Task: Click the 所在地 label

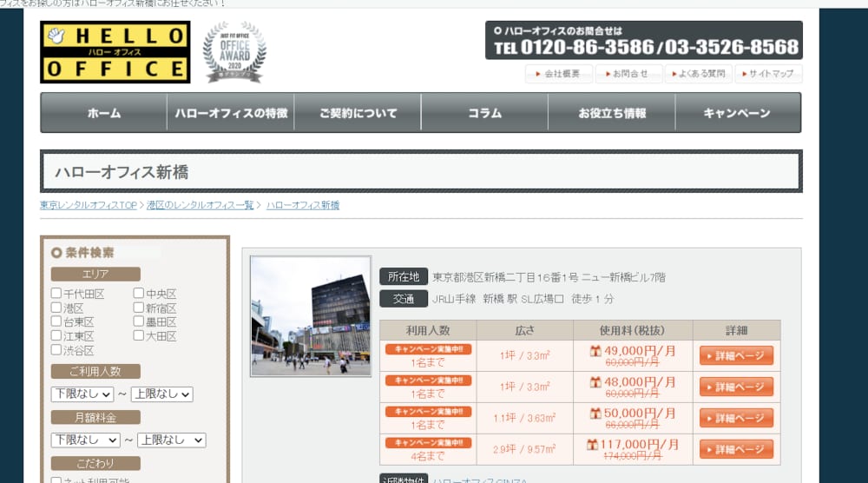Action: pyautogui.click(x=404, y=277)
